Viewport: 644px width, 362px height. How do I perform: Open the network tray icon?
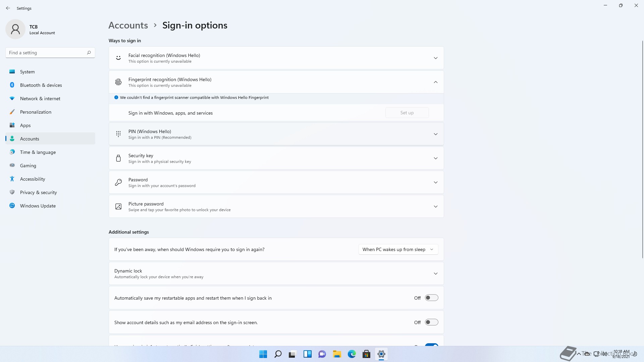click(596, 354)
